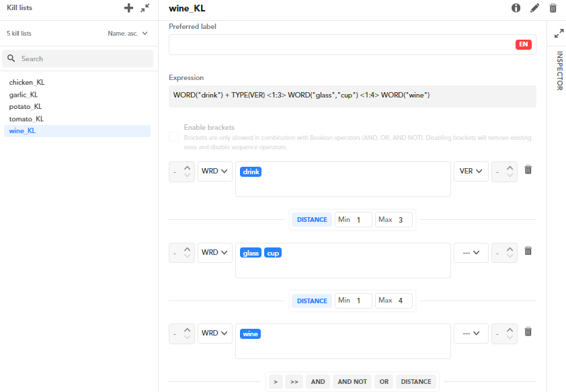Collapse the Kill lists panel
The height and width of the screenshot is (392, 566).
point(145,8)
